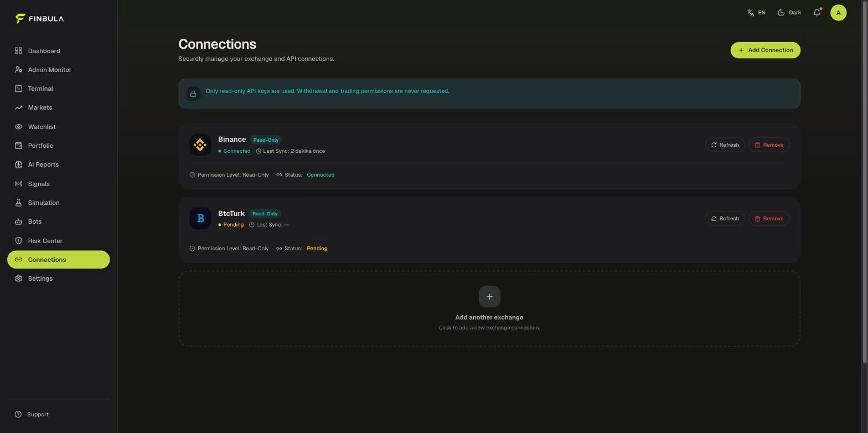Toggle the Dark theme mode
Image resolution: width=868 pixels, height=433 pixels.
[789, 13]
